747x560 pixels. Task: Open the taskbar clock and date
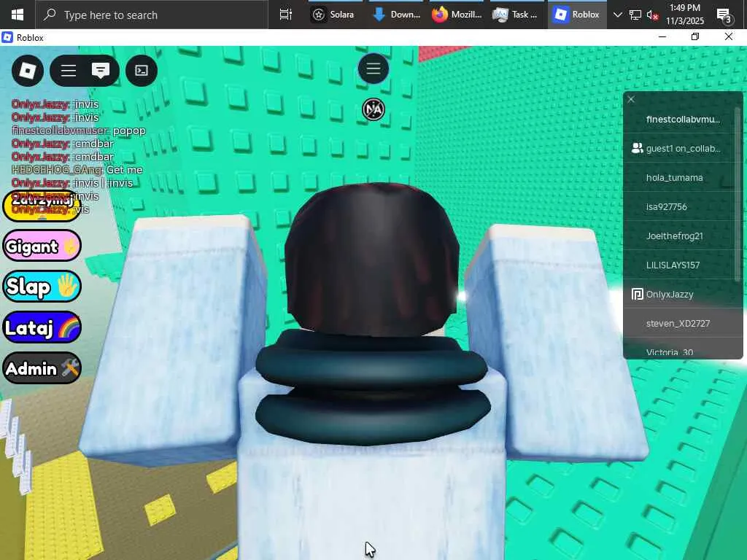(684, 15)
